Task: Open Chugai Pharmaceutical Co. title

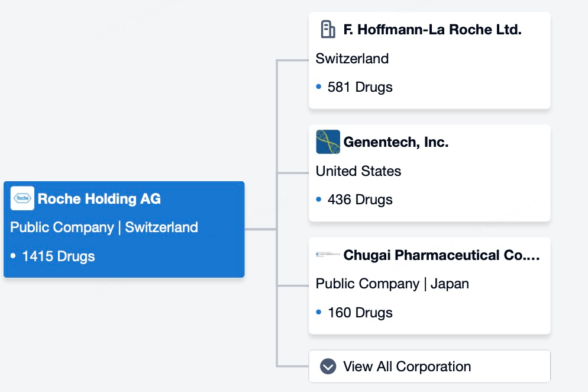Action: (441, 255)
